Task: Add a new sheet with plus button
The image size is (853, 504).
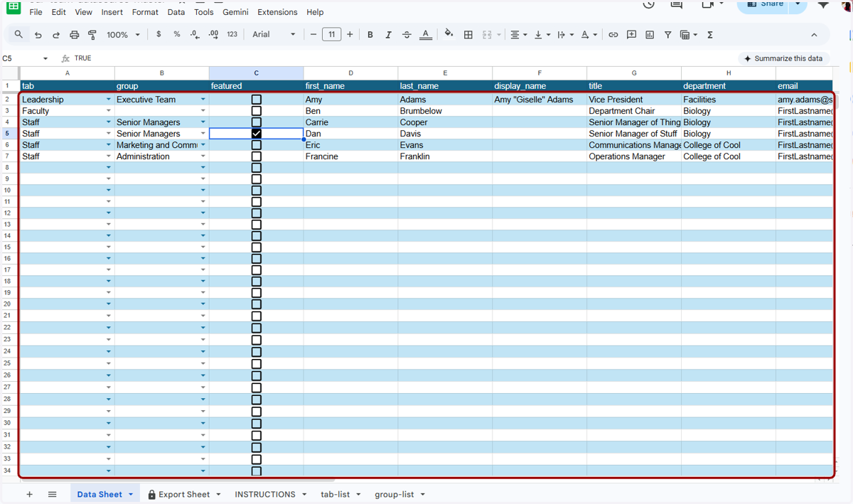Action: pyautogui.click(x=29, y=494)
